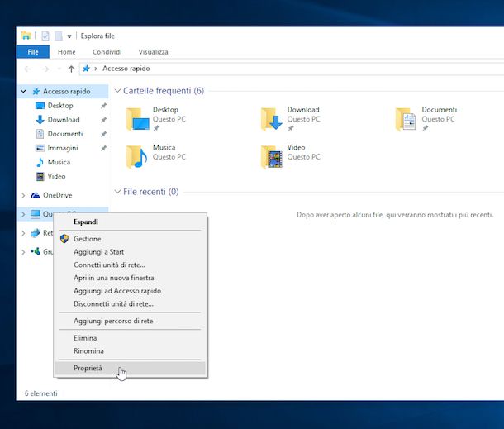Open Download in the navigation pane

point(64,120)
